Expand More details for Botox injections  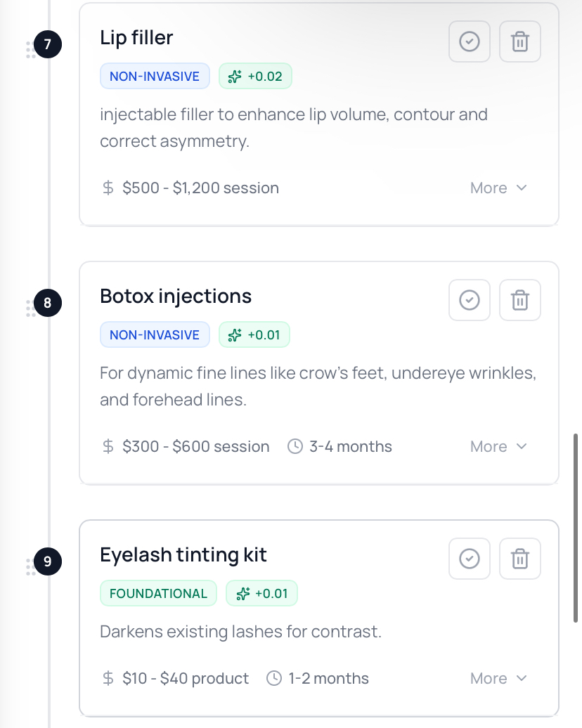[x=498, y=447]
